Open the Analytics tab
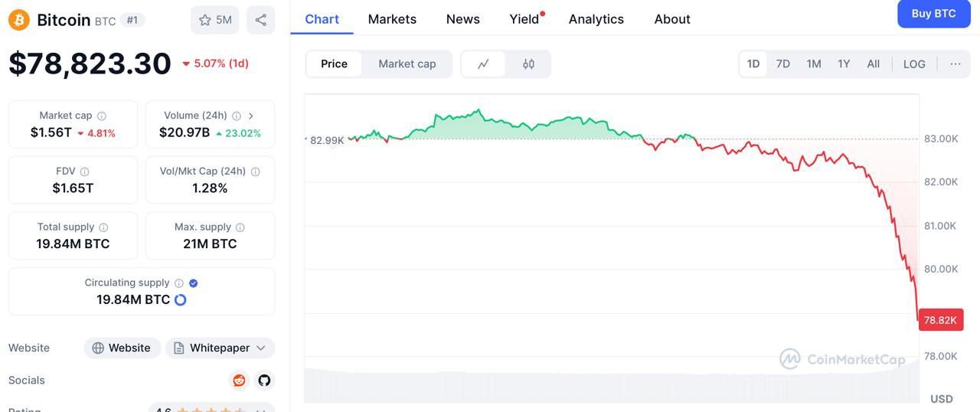This screenshot has width=980, height=412. (x=596, y=19)
